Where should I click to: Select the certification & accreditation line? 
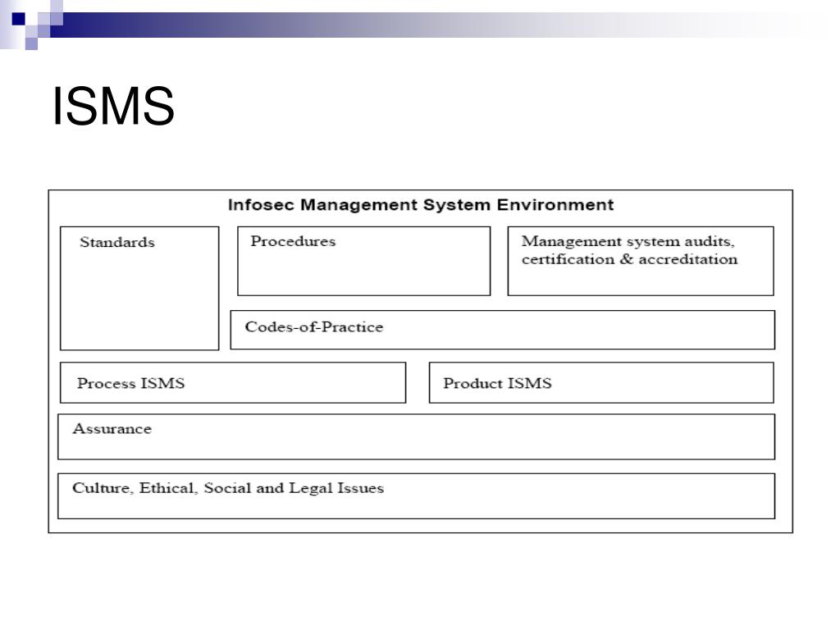(x=629, y=259)
